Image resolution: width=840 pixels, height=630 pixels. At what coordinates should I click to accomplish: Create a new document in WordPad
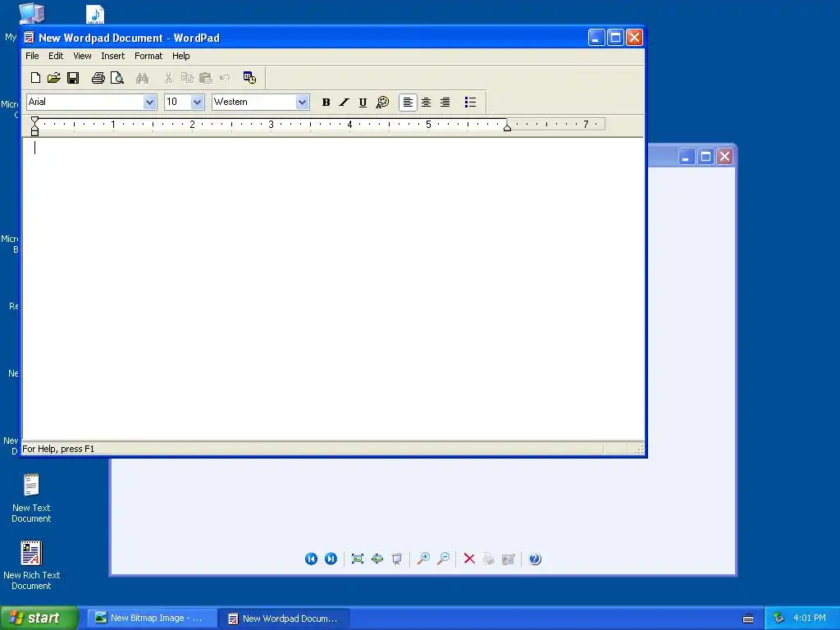pyautogui.click(x=35, y=78)
